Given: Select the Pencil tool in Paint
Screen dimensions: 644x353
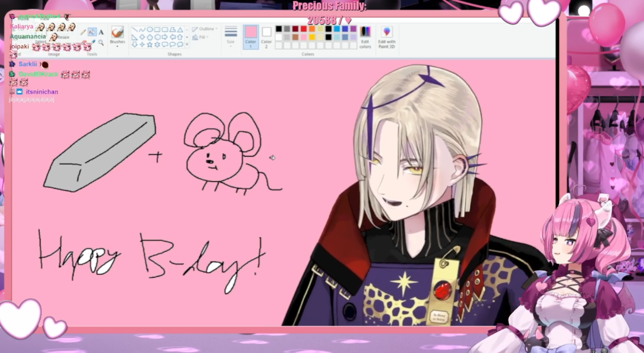Looking at the screenshot, I should 83,32.
